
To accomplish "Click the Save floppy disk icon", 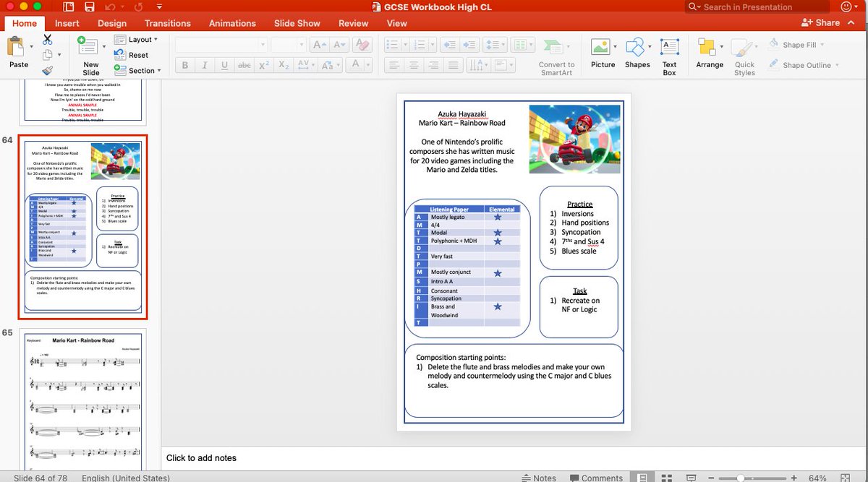I will [90, 7].
